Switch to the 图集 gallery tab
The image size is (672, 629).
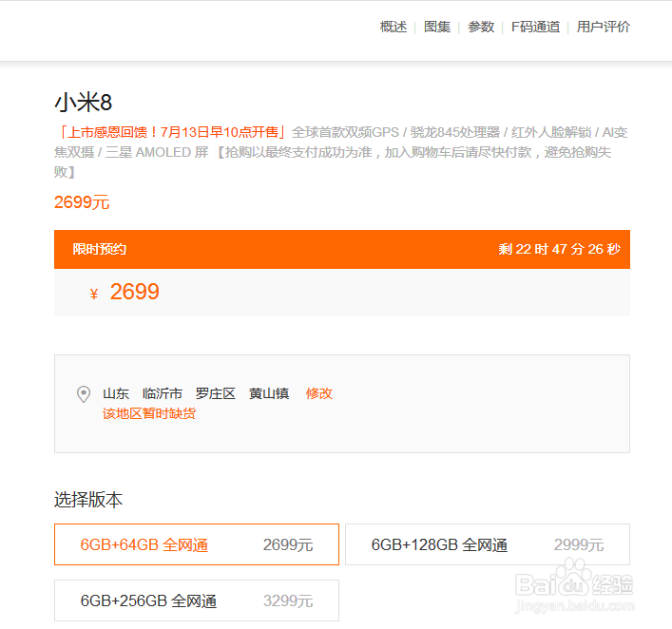click(x=436, y=27)
